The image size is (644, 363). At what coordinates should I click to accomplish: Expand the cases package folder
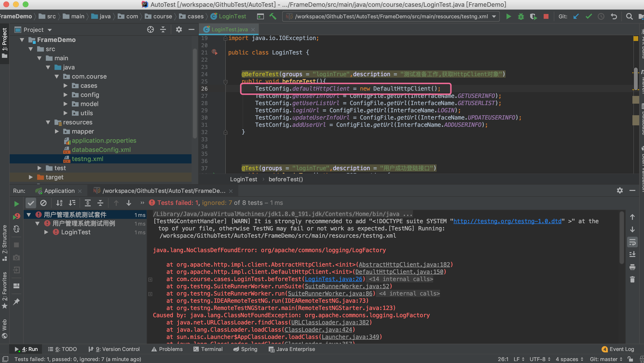click(66, 86)
